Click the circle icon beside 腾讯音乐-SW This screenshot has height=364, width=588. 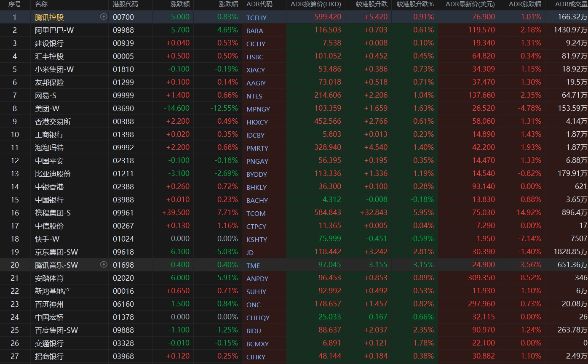click(x=104, y=264)
